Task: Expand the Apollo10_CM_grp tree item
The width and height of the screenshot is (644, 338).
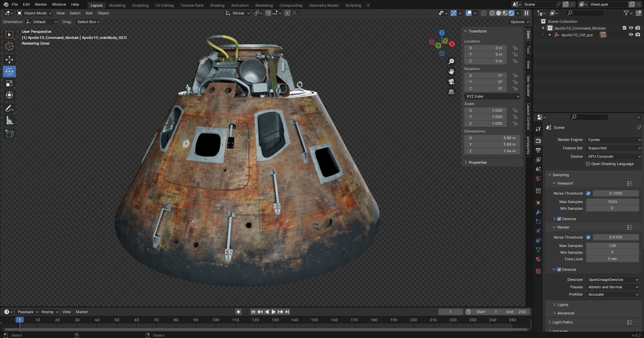Action: 550,35
